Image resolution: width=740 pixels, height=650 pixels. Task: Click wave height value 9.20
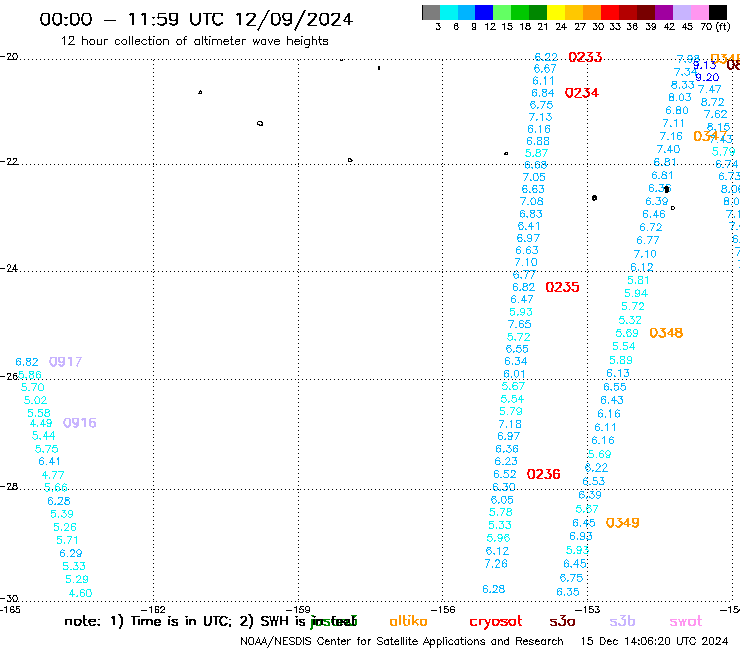[707, 77]
